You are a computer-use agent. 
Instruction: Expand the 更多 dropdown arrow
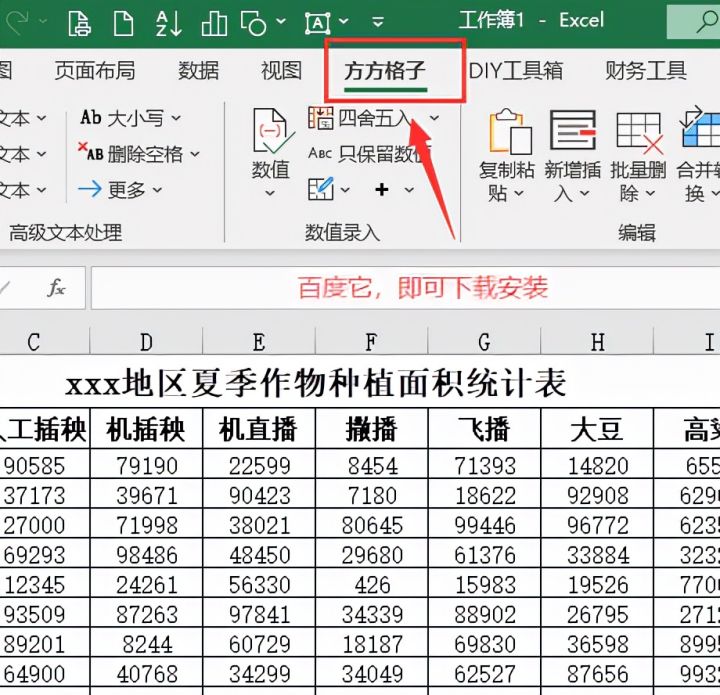[x=157, y=190]
